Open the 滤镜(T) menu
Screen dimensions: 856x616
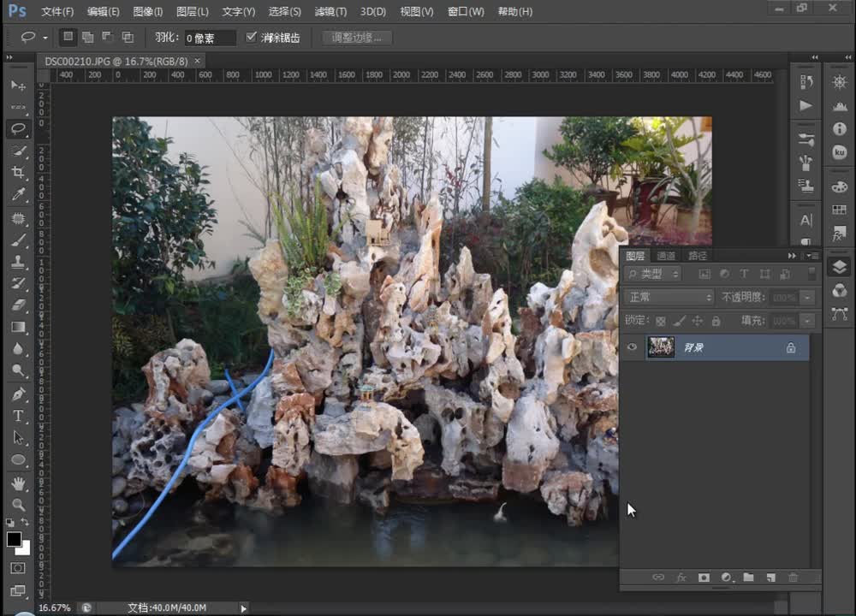click(x=330, y=12)
